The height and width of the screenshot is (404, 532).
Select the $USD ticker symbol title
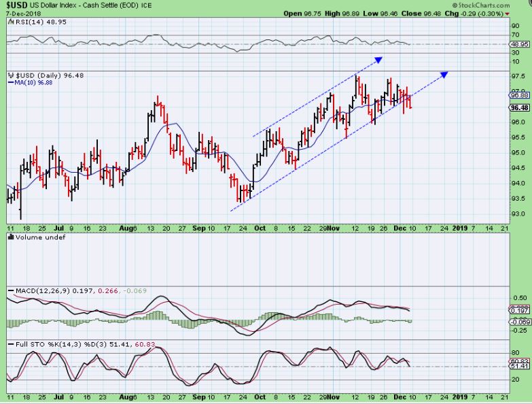(x=16, y=5)
